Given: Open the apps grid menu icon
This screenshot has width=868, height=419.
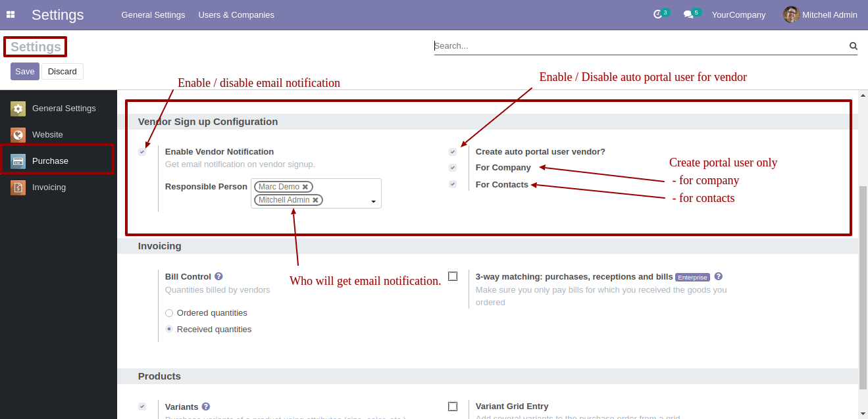Looking at the screenshot, I should [x=11, y=14].
